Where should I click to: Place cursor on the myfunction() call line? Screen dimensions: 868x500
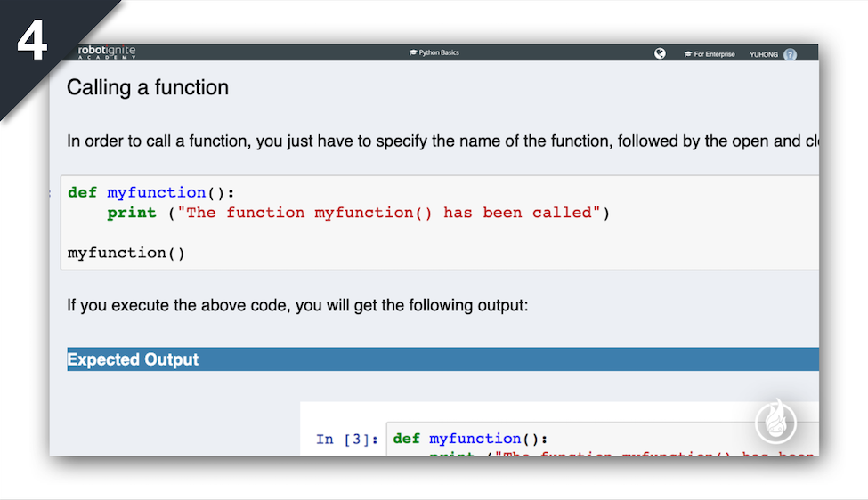(x=126, y=253)
